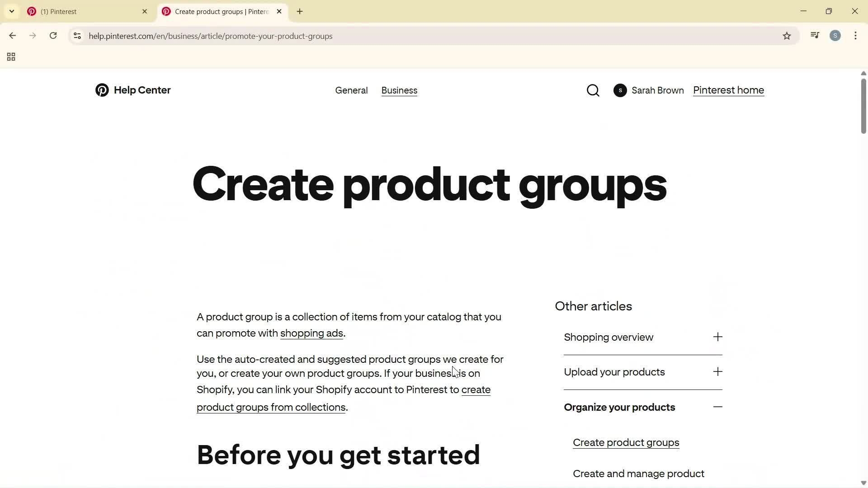
Task: Open Chrome's media controls icon
Action: click(815, 35)
